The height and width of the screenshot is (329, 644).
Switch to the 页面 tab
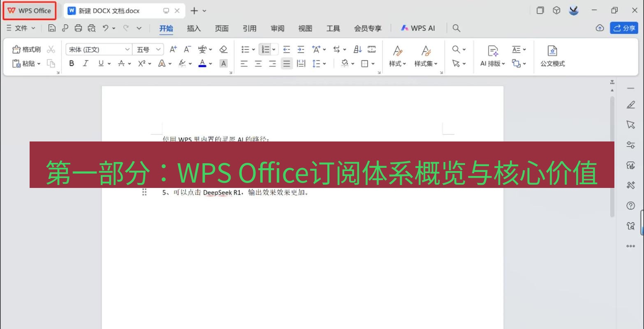coord(222,28)
